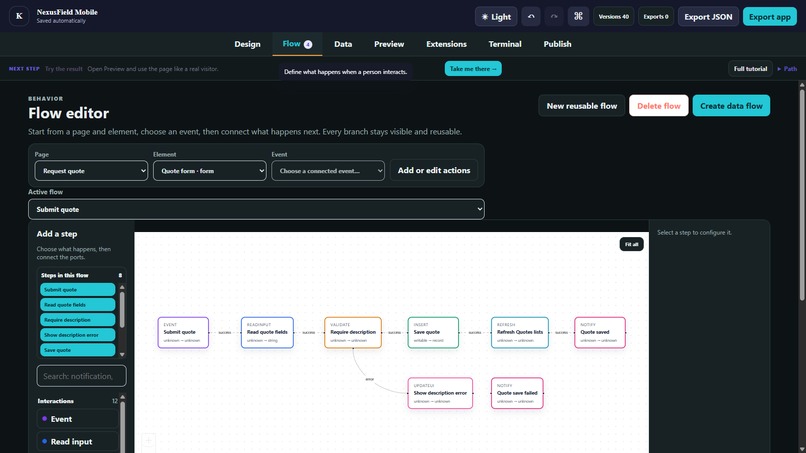This screenshot has height=453, width=806.
Task: Click the Path play arrow link
Action: click(x=787, y=68)
